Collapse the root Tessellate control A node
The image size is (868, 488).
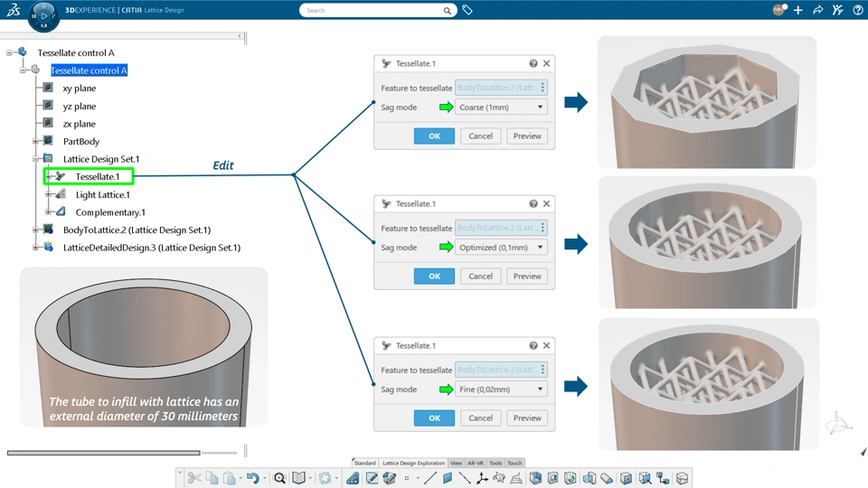click(9, 52)
